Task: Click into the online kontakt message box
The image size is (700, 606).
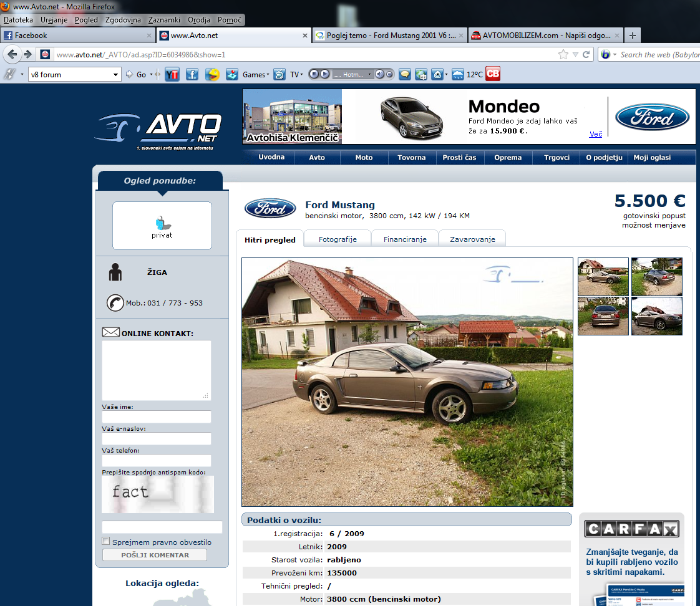Action: coord(156,370)
